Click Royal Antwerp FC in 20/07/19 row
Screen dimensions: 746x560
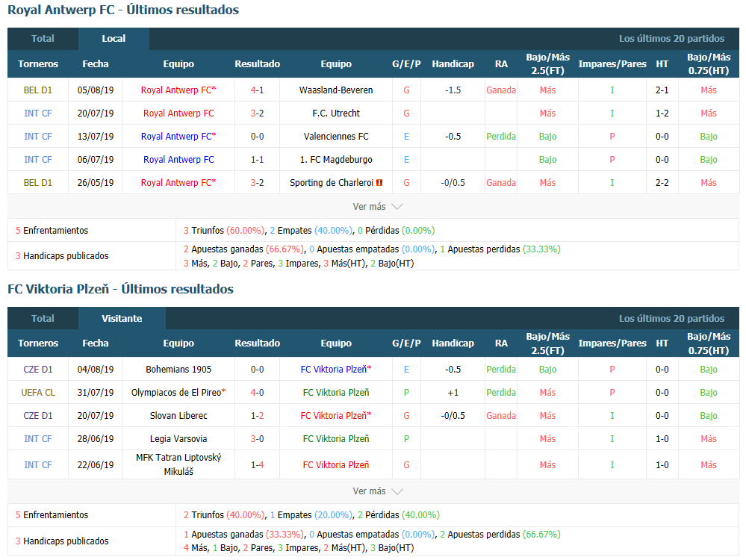coord(178,113)
